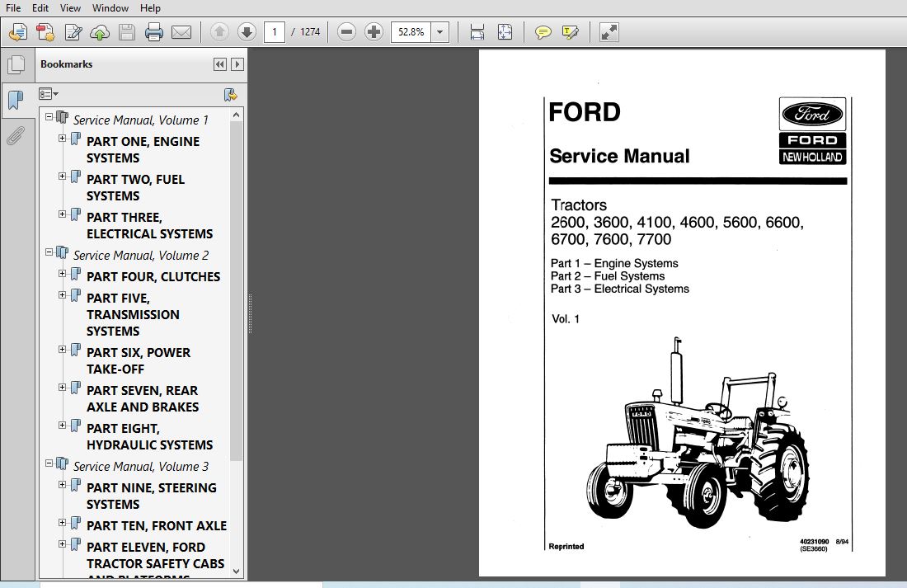
Task: Go to next page with down arrow
Action: pos(247,32)
